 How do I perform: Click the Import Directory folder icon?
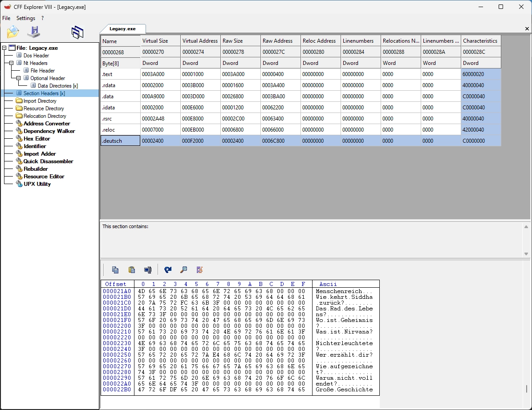click(19, 100)
